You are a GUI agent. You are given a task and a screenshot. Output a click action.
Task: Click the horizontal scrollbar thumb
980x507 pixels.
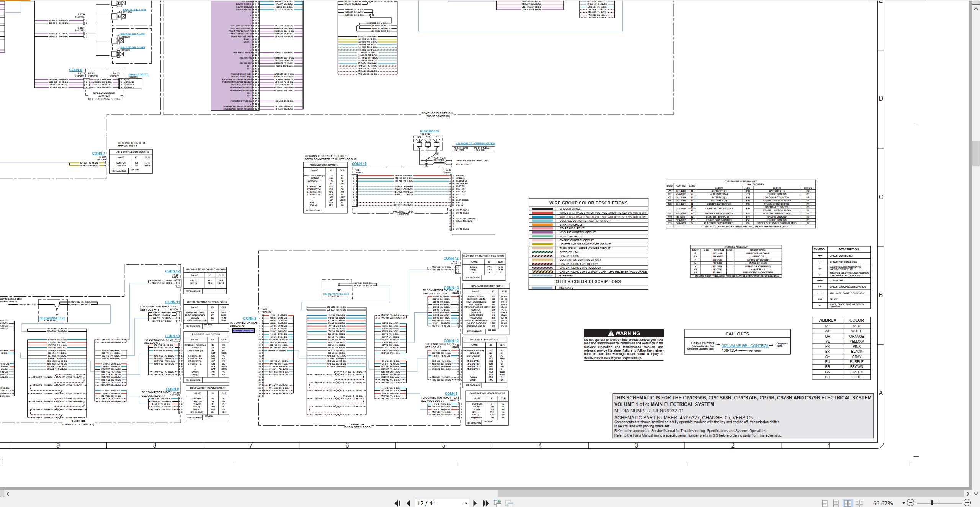(x=730, y=494)
